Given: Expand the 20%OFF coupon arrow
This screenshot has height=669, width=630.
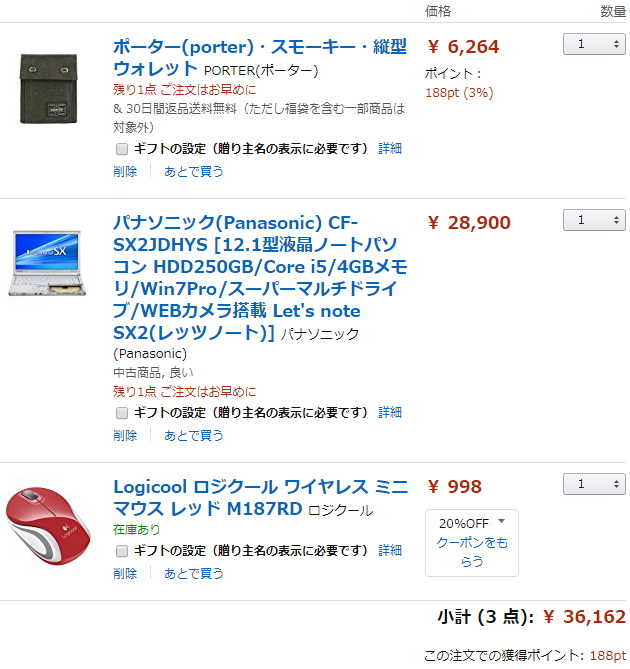Looking at the screenshot, I should 501,522.
